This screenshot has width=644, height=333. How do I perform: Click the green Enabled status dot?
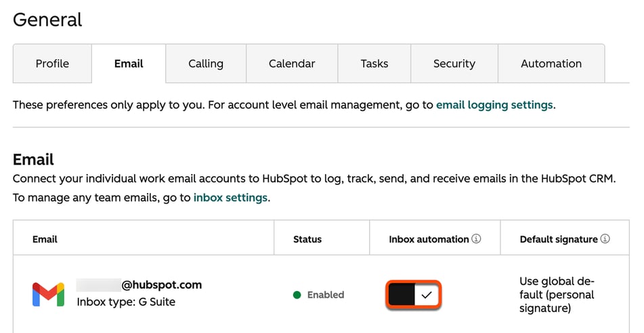(297, 295)
